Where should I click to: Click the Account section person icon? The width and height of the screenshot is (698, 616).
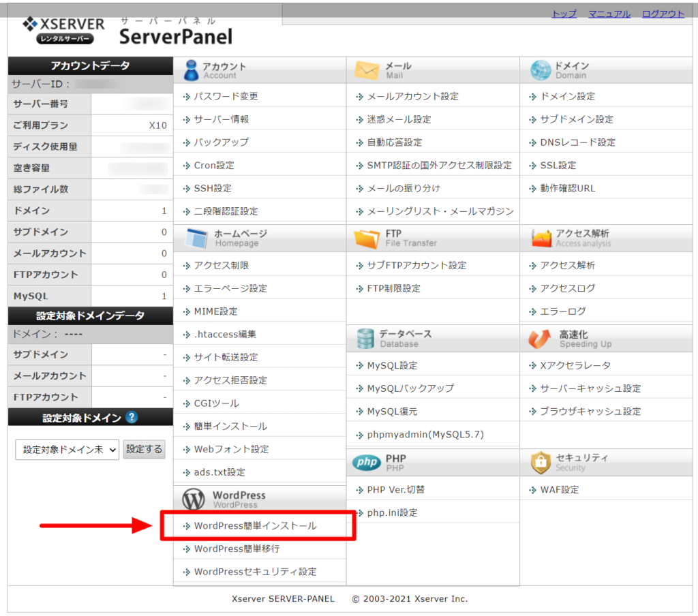(x=192, y=70)
